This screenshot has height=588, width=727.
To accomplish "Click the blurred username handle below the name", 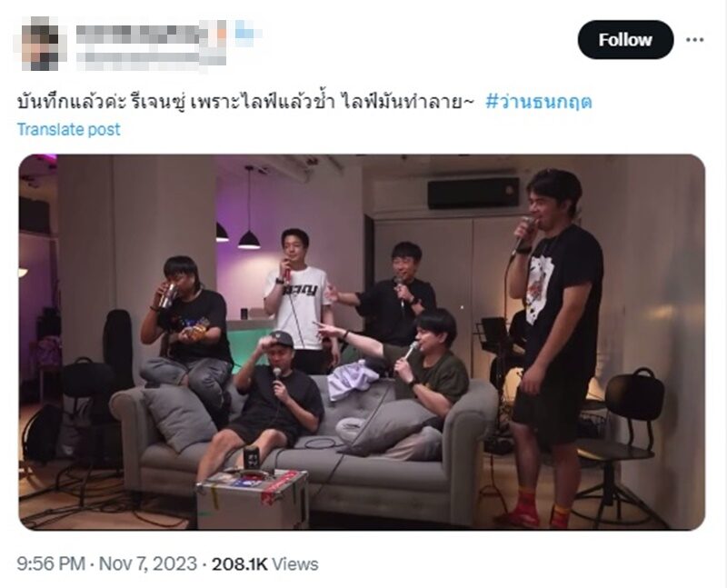I will (x=151, y=60).
